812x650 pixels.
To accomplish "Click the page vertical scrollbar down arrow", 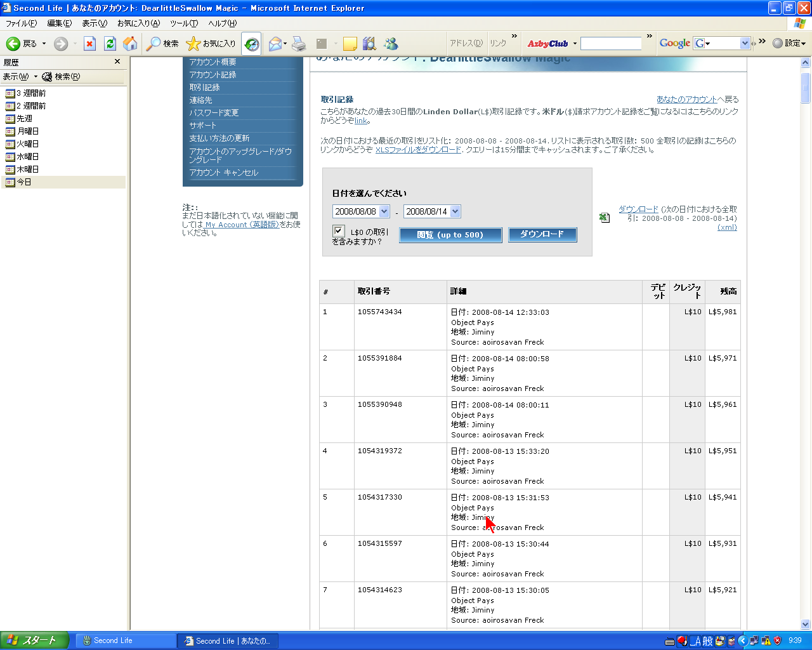I will (806, 624).
